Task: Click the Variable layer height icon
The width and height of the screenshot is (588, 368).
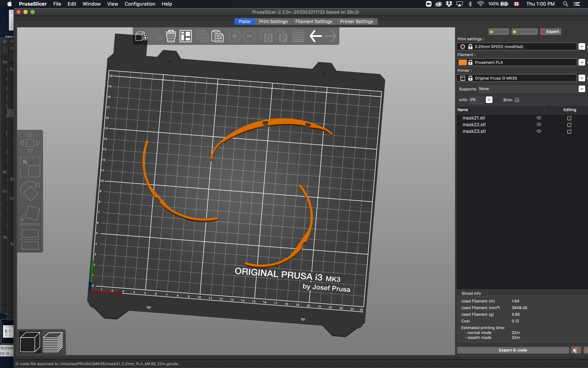Action: [x=298, y=36]
